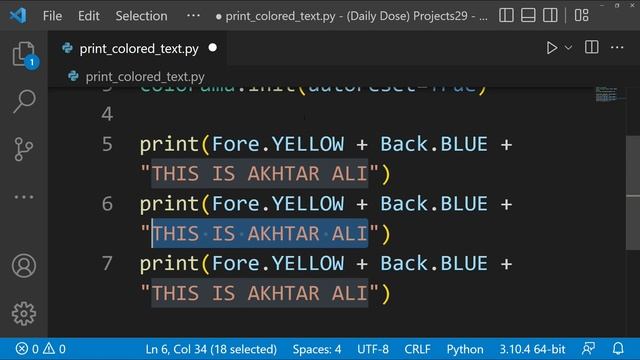Select language mode Python
This screenshot has height=360, width=640.
tap(464, 349)
